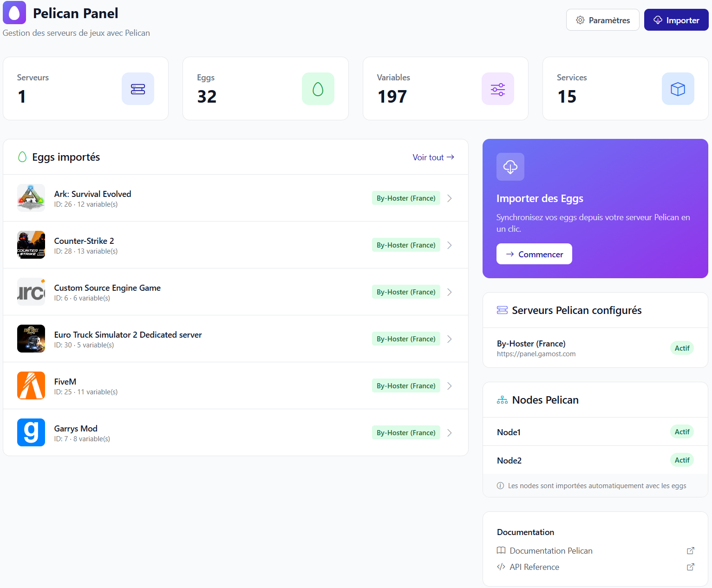The height and width of the screenshot is (588, 712).
Task: Open API Reference external link icon
Action: point(690,567)
